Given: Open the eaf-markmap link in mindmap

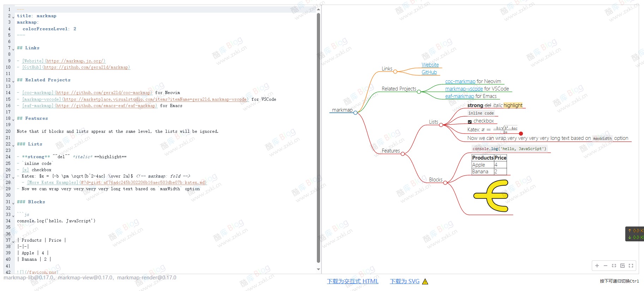Looking at the screenshot, I should pyautogui.click(x=459, y=96).
